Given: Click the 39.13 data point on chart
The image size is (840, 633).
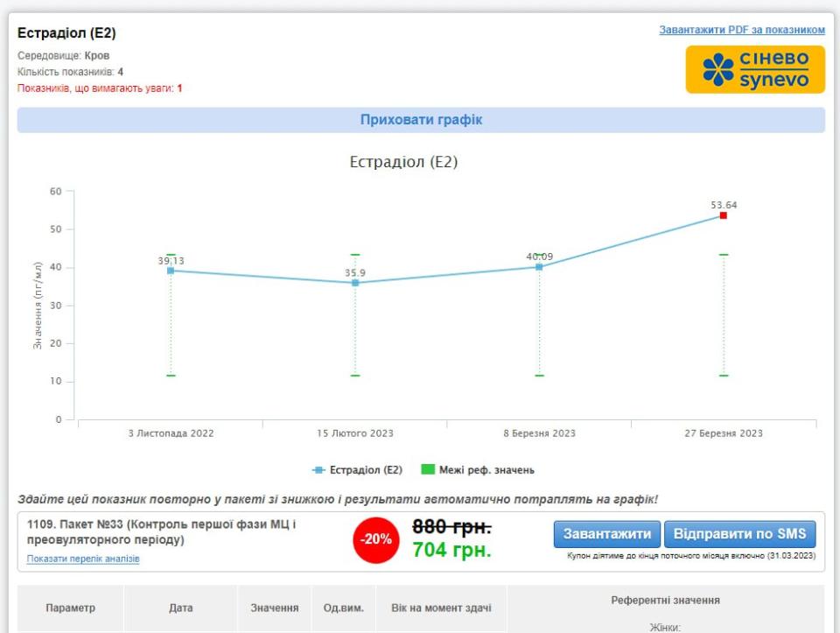Looking at the screenshot, I should click(171, 271).
